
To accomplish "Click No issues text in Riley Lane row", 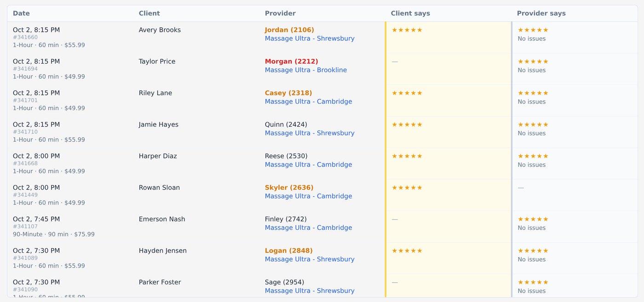I will point(532,102).
